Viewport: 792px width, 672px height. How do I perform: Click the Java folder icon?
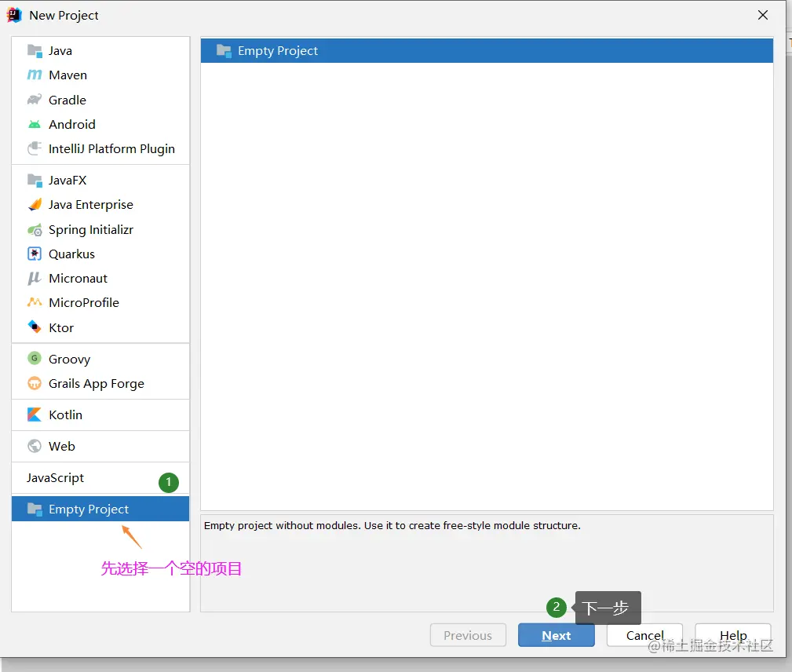35,50
